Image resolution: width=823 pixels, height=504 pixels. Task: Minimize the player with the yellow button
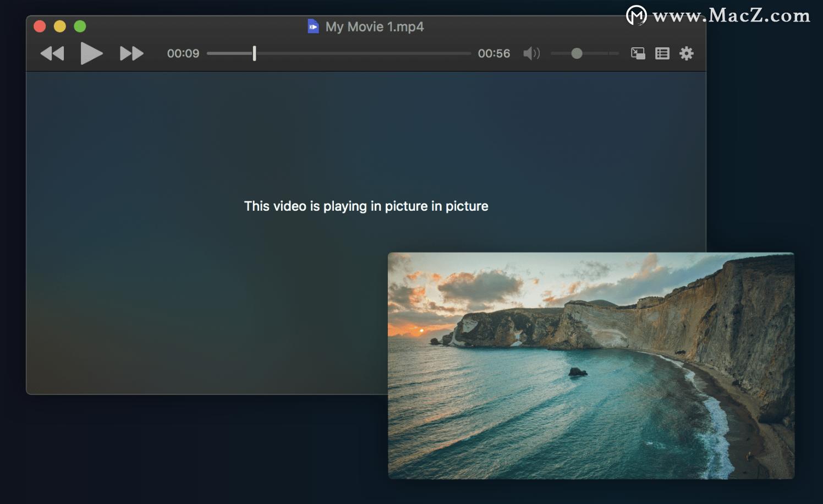[60, 26]
